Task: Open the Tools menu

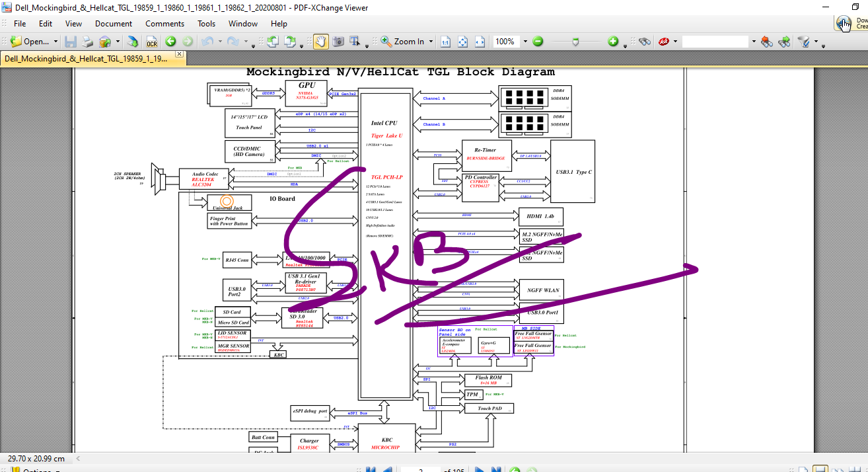Action: pos(207,23)
